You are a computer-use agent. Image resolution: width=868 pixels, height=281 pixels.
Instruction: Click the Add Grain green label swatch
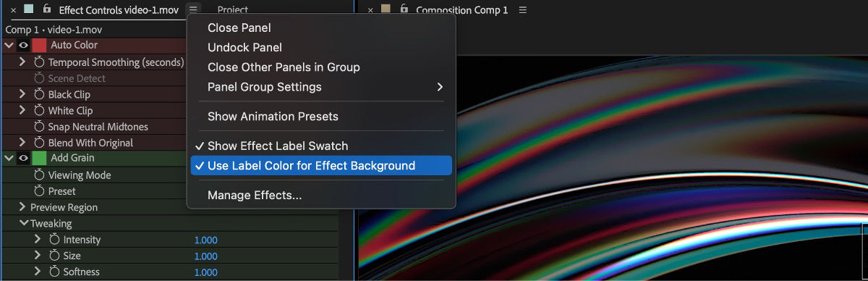coord(39,158)
